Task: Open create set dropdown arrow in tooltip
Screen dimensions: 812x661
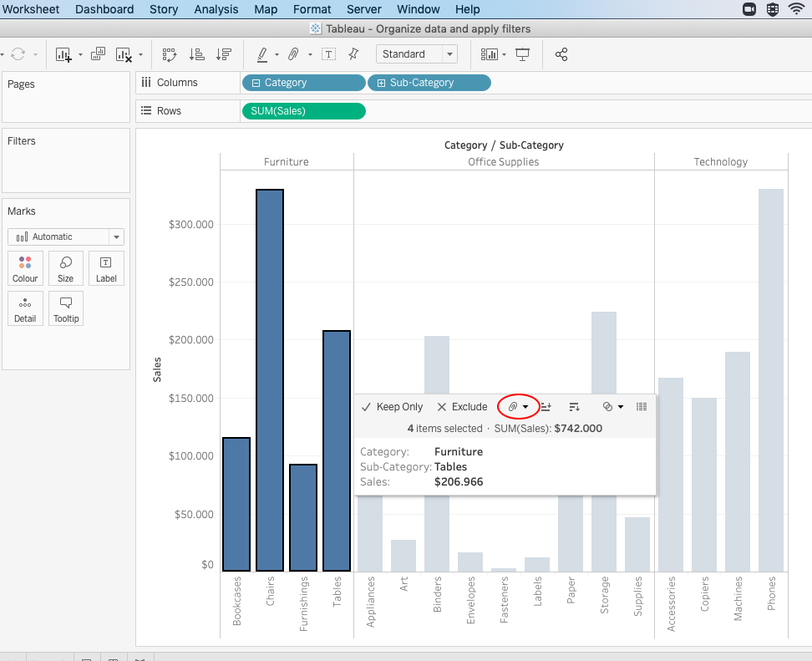Action: coord(621,407)
